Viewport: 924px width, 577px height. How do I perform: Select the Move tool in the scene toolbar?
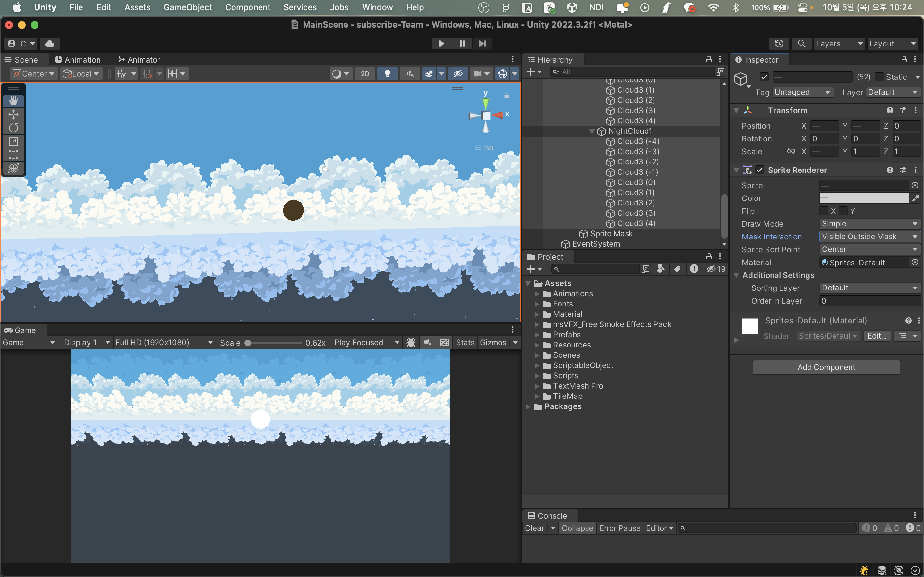[x=13, y=114]
